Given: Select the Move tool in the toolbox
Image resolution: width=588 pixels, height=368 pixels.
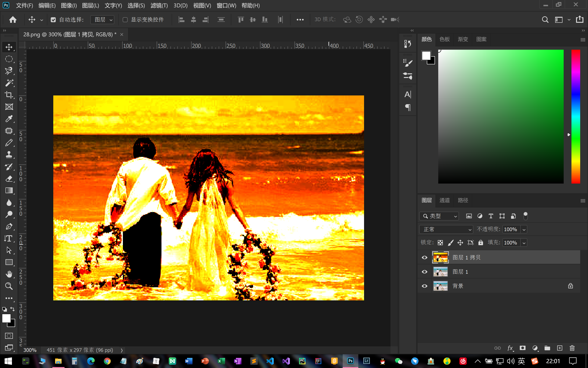Looking at the screenshot, I should (x=9, y=47).
